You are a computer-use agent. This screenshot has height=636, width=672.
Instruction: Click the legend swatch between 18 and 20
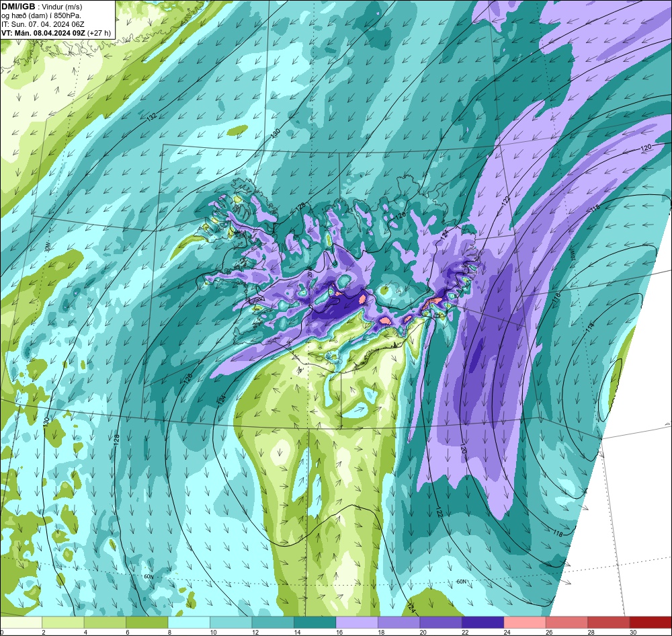click(399, 623)
